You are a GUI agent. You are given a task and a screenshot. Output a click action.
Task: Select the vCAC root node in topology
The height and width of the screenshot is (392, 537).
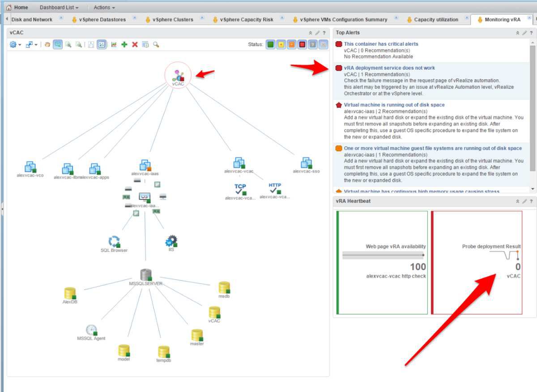[178, 75]
